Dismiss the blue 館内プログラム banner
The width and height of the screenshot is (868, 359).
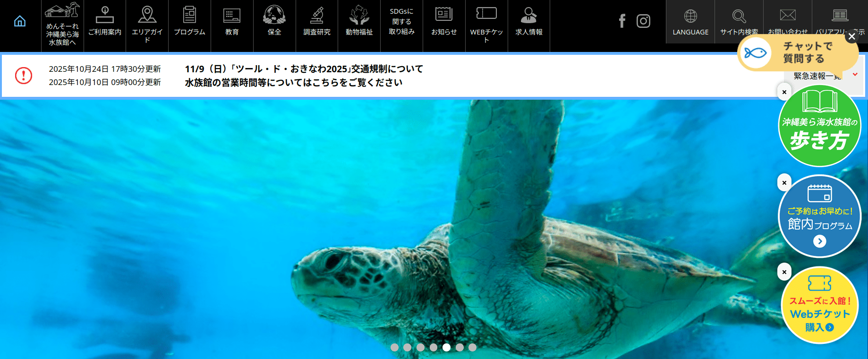(784, 183)
